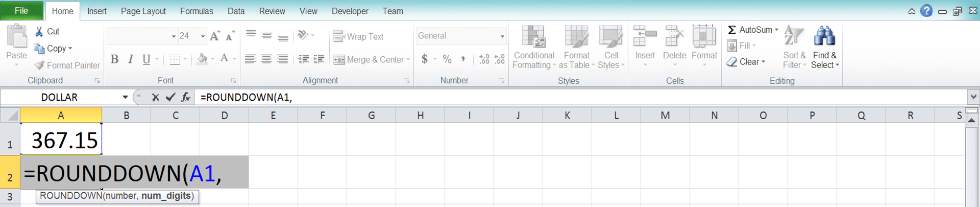Click Decrease Decimal icon

pos(500,59)
